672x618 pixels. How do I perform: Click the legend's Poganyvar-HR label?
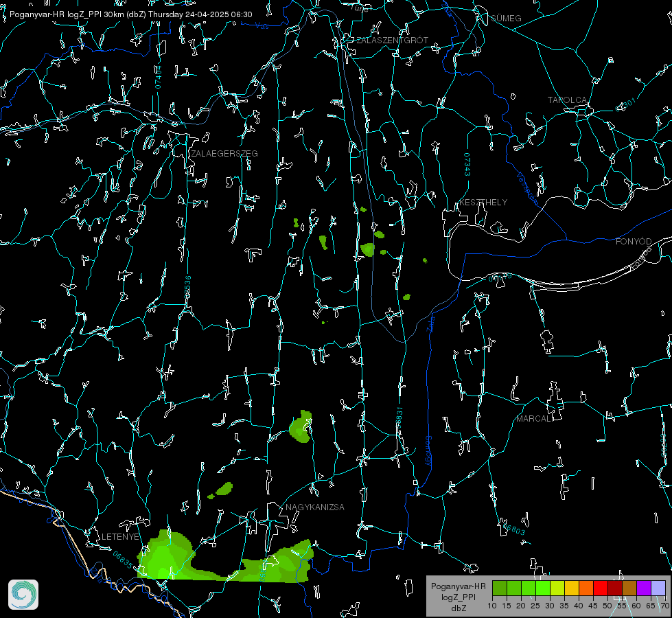458,586
